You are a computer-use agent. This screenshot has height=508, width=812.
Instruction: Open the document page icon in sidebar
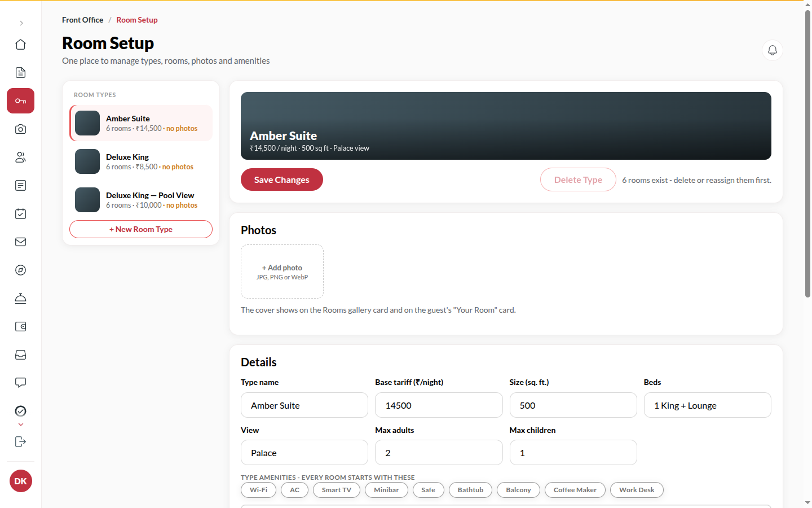(x=21, y=73)
